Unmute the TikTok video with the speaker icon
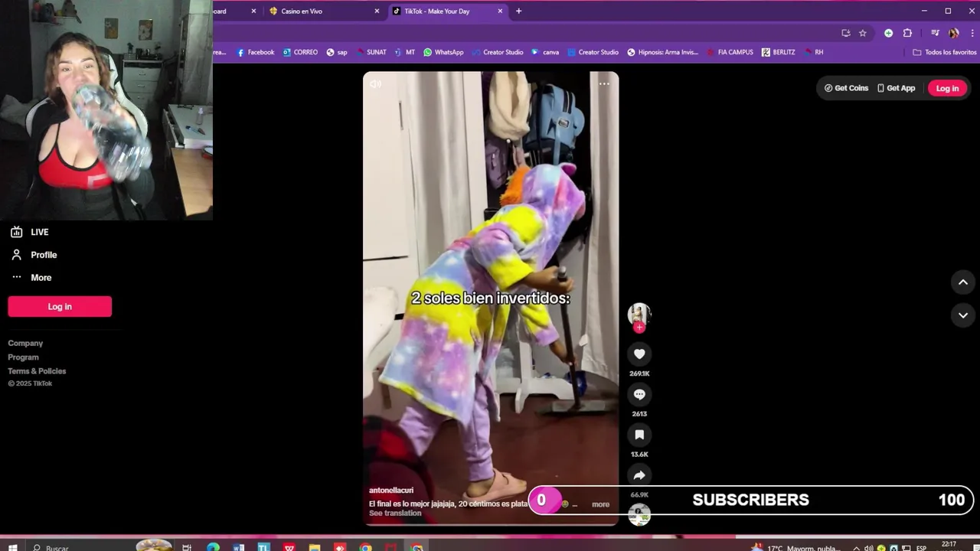The image size is (980, 551). tap(375, 84)
